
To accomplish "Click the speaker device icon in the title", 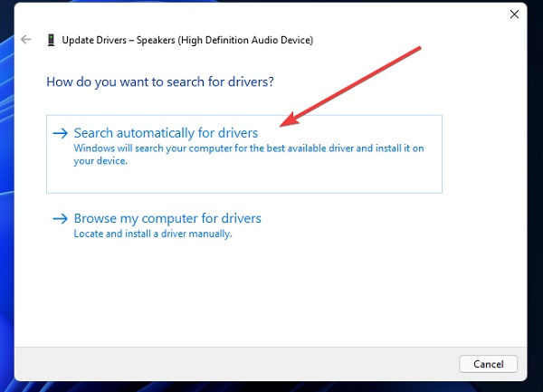I will [x=51, y=40].
